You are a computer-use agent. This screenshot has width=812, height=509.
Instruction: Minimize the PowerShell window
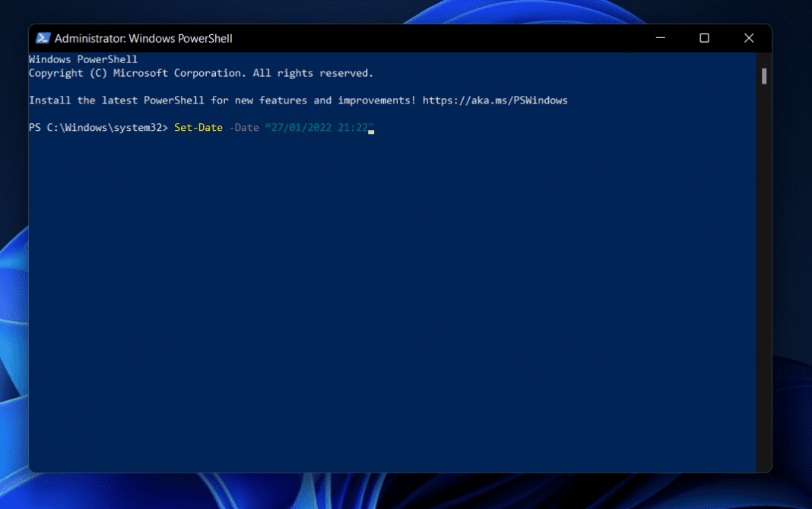(x=659, y=37)
